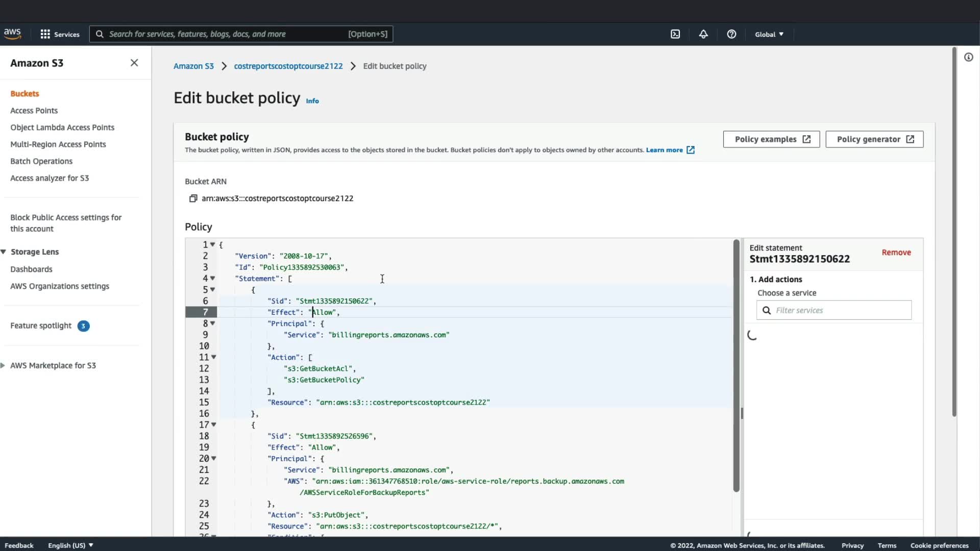Open the English (US) language selector

70,545
